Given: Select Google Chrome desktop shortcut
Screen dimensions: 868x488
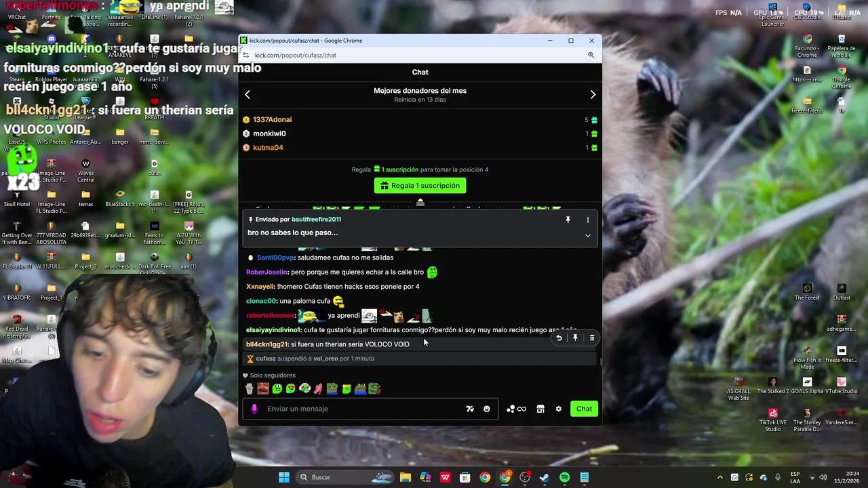Looking at the screenshot, I should (x=842, y=77).
